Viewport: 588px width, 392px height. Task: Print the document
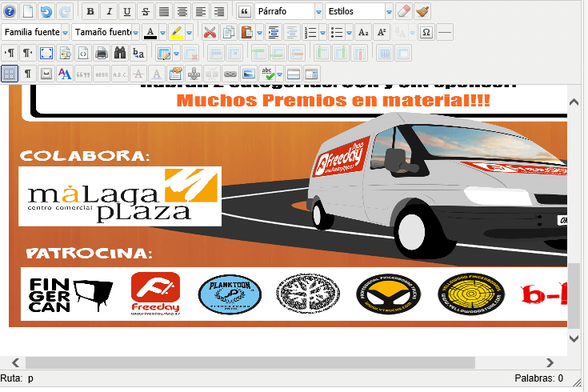(x=102, y=53)
